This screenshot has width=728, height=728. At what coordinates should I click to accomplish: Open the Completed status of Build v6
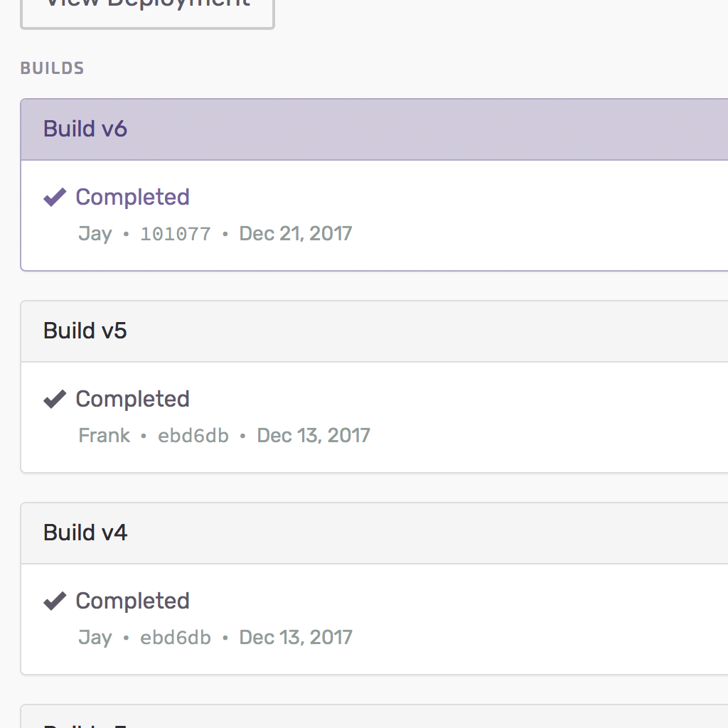point(132,198)
